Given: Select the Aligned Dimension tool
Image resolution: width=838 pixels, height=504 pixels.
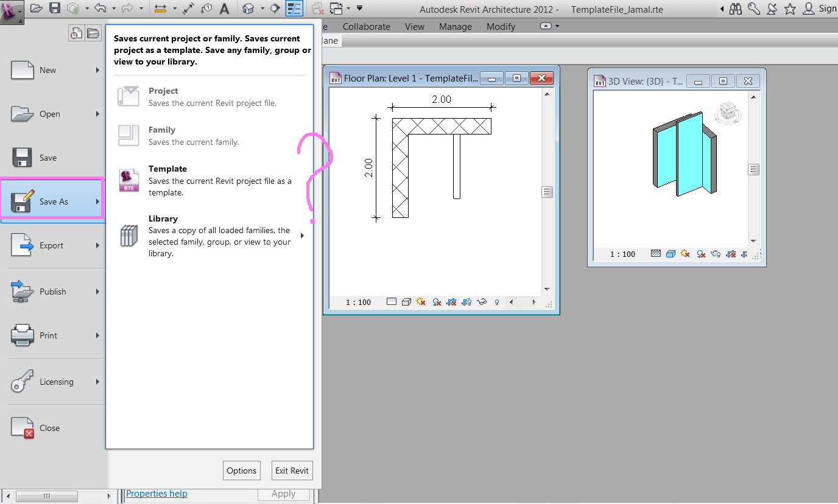Looking at the screenshot, I should (x=189, y=9).
